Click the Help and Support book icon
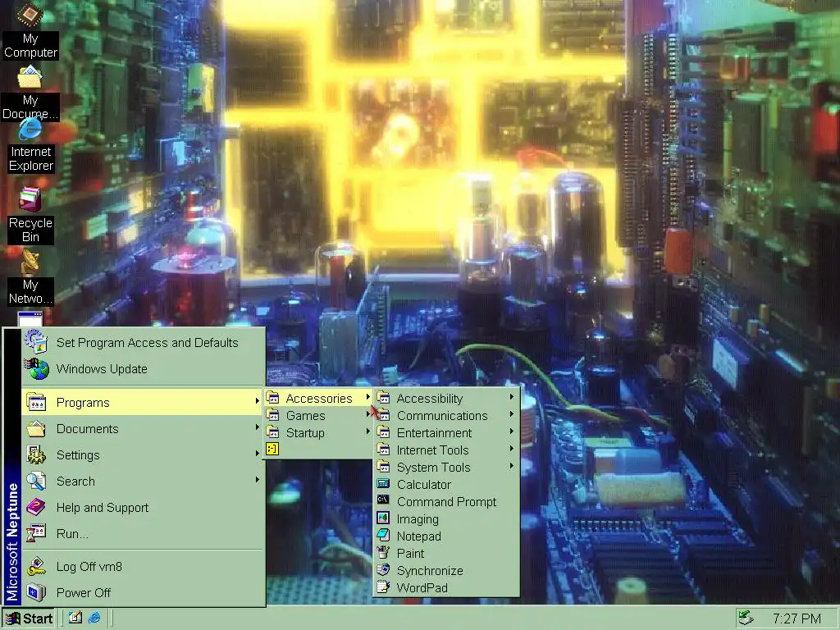The height and width of the screenshot is (630, 840). coord(36,507)
